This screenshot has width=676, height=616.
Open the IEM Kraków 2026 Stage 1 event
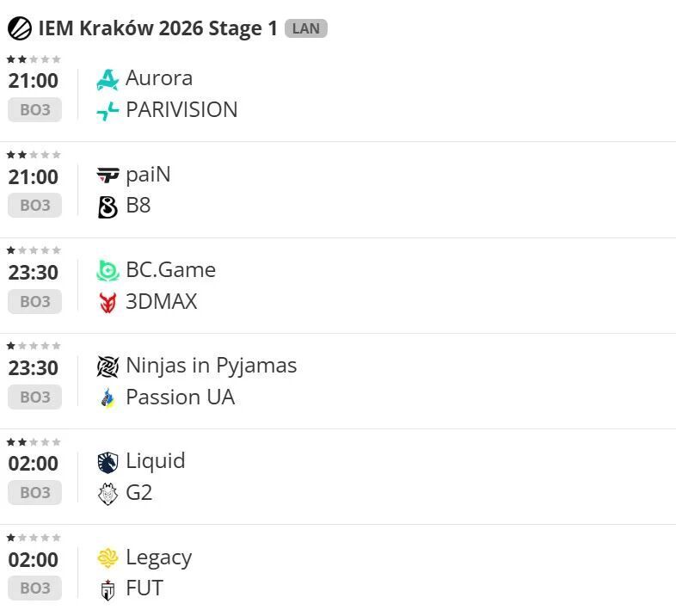point(157,28)
